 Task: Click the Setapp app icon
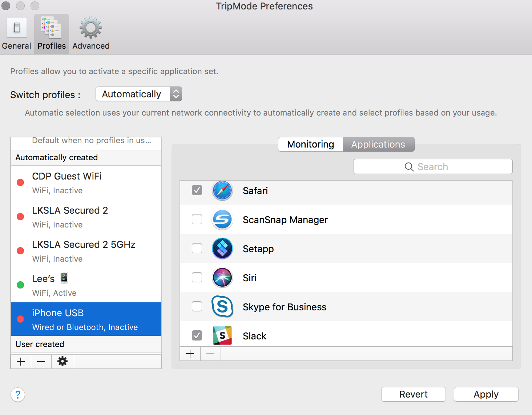(x=222, y=249)
